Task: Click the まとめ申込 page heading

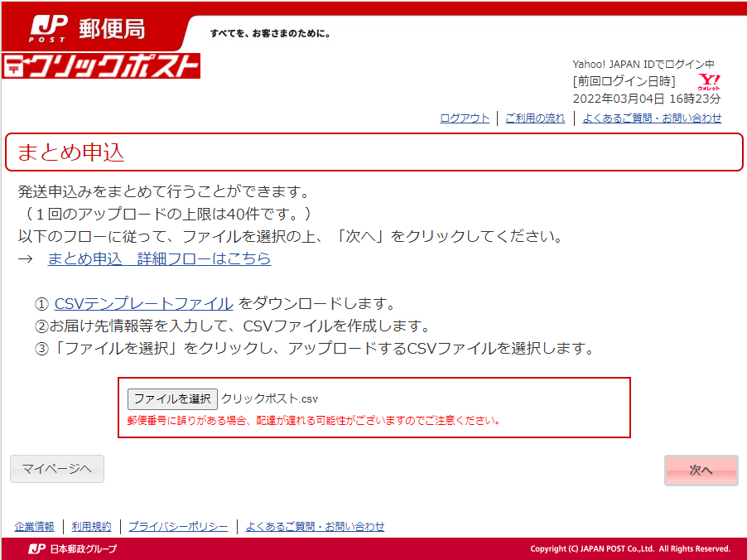Action: click(x=71, y=152)
